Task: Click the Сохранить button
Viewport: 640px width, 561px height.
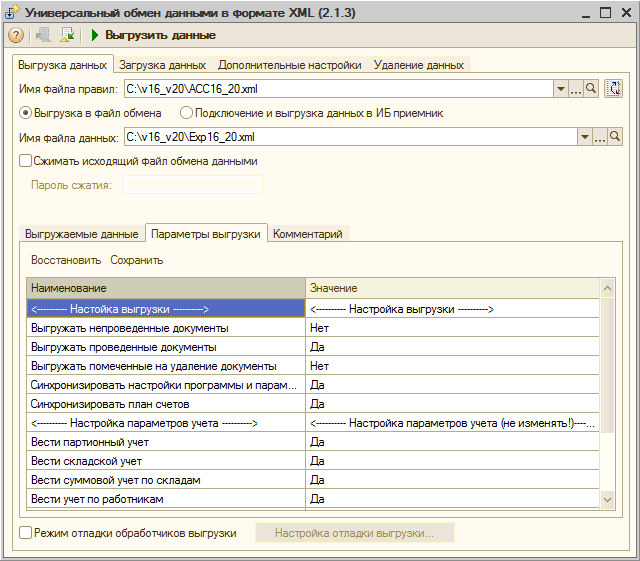Action: click(x=137, y=260)
